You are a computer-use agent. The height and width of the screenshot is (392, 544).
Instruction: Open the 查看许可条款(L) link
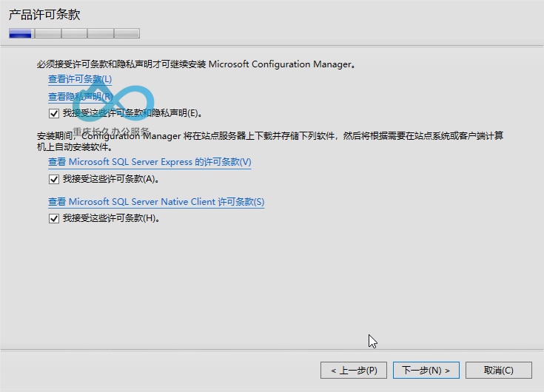(80, 79)
